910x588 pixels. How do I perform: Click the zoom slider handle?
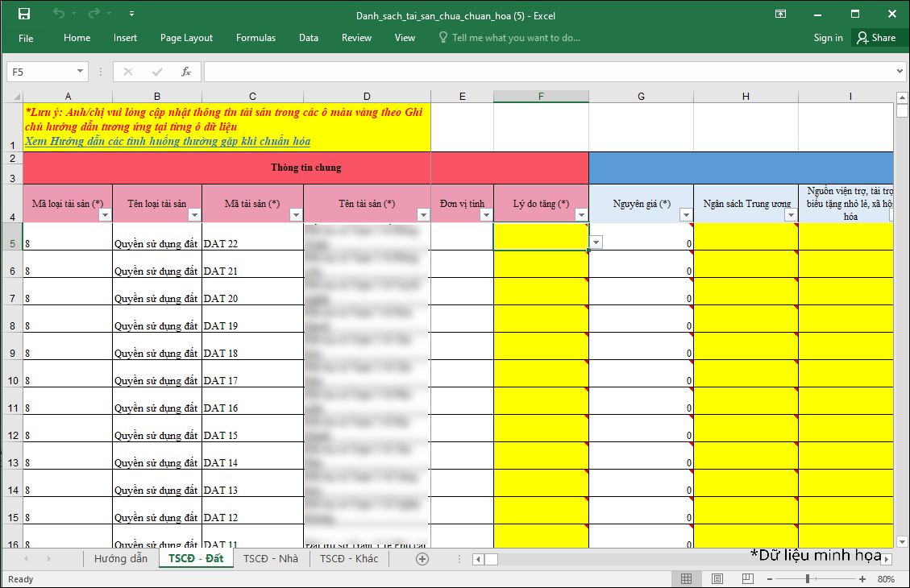(x=807, y=579)
